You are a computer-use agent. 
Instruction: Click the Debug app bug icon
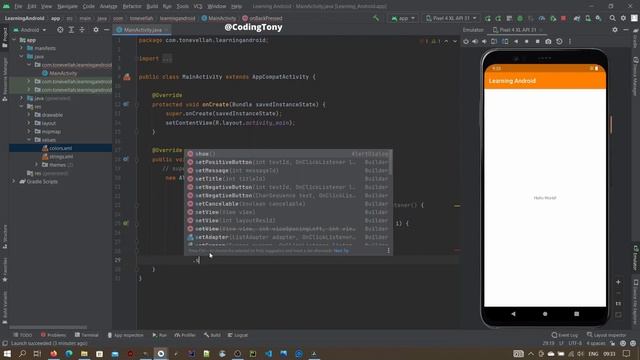[x=520, y=18]
